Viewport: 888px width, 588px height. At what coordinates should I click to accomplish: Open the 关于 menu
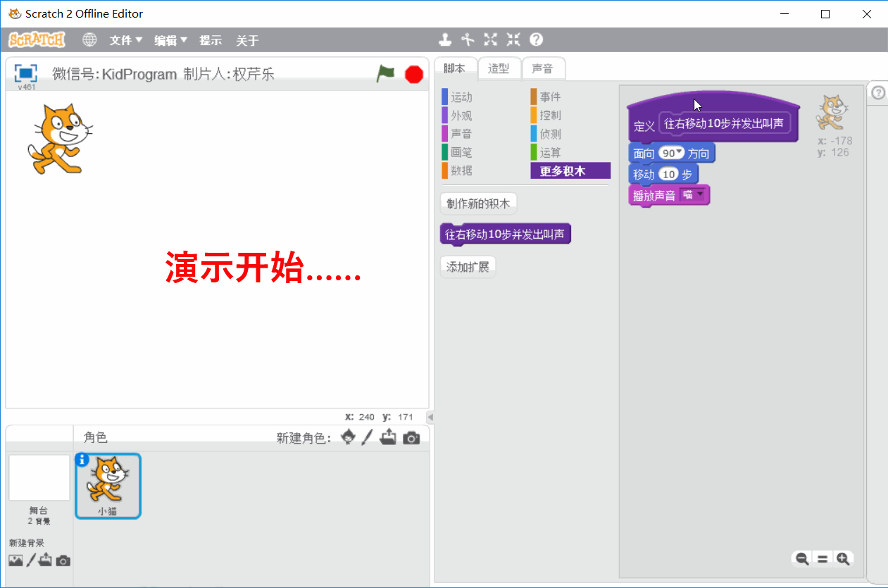247,40
